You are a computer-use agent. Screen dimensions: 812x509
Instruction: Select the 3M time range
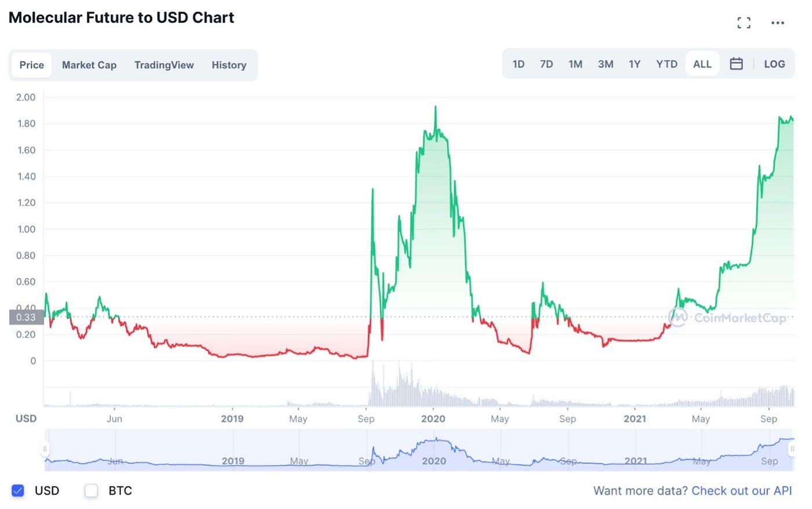(x=605, y=64)
